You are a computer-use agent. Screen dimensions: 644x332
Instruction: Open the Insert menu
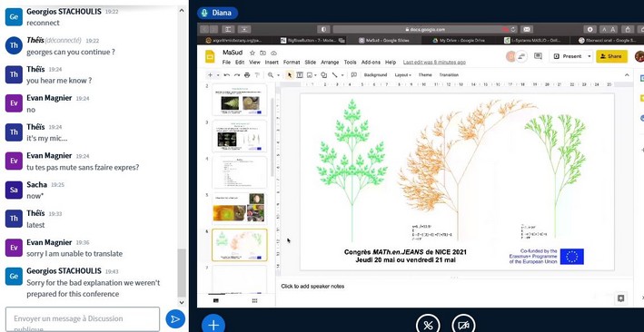tap(272, 63)
